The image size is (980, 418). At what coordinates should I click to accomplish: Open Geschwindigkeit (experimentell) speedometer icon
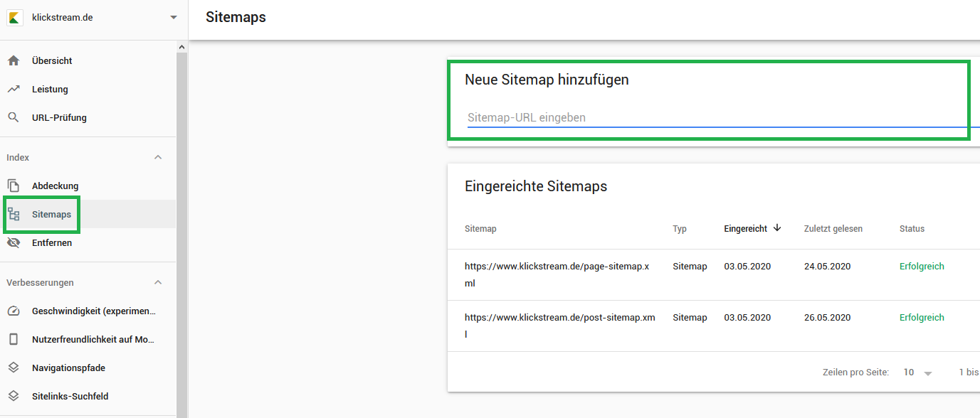(14, 311)
